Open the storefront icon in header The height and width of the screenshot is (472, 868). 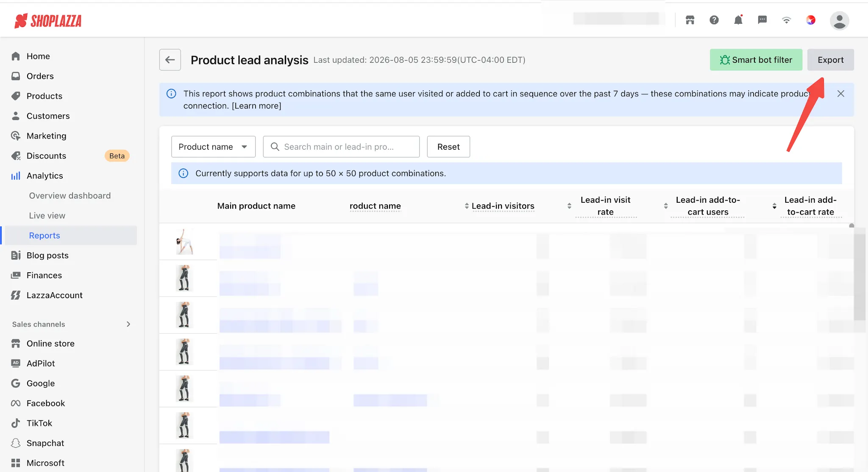[x=690, y=20]
